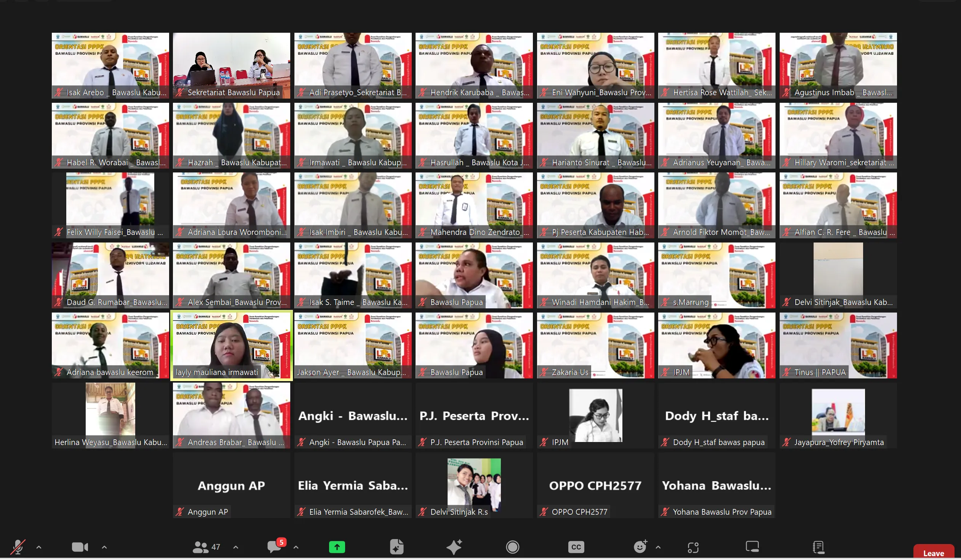
Task: Expand video options arrow beside camera
Action: coord(104,547)
